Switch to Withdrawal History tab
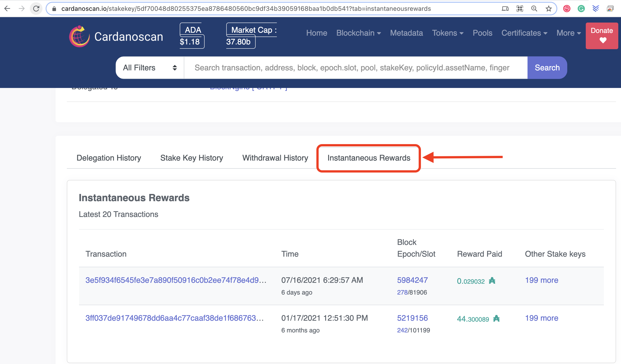 (x=275, y=158)
